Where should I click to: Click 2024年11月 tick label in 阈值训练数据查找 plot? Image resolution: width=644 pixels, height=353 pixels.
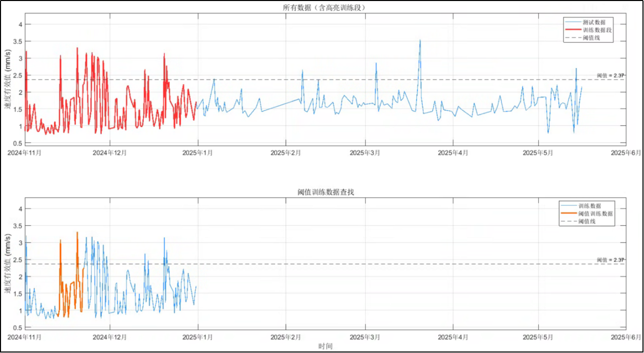click(25, 336)
